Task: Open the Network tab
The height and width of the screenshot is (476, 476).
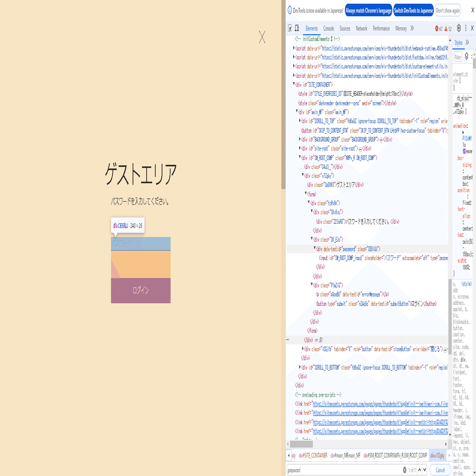Action: pos(361,28)
